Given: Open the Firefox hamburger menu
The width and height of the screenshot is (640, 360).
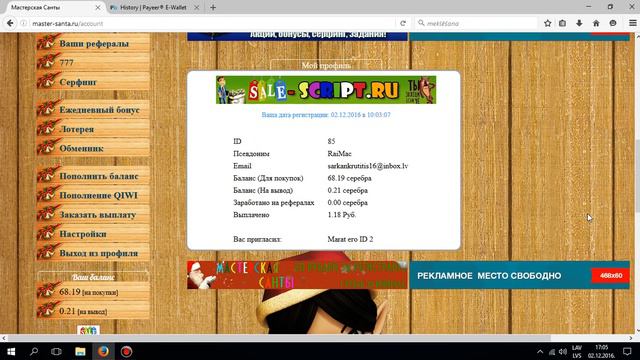Looking at the screenshot, I should [632, 23].
